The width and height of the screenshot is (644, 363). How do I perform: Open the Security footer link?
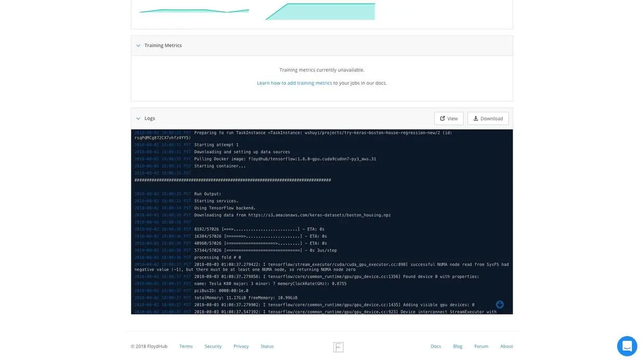tap(213, 346)
